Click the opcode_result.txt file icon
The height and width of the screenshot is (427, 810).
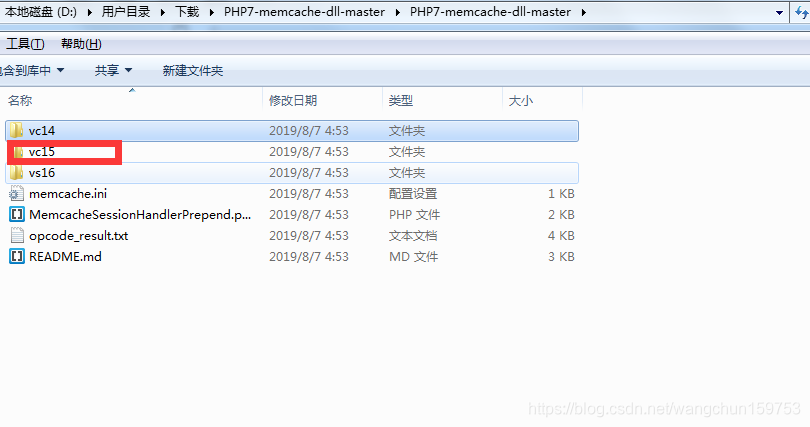[17, 236]
